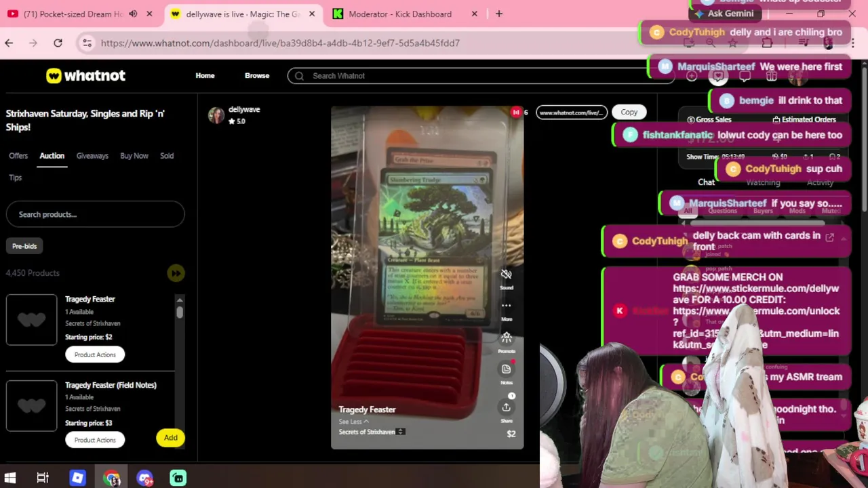Click the www.whatnot.com/live link pill
The image size is (868, 488).
click(x=571, y=113)
